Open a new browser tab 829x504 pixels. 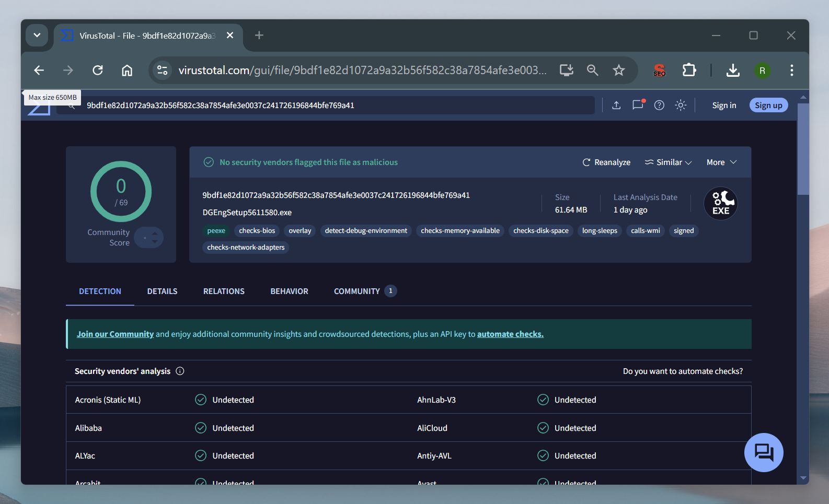(259, 35)
